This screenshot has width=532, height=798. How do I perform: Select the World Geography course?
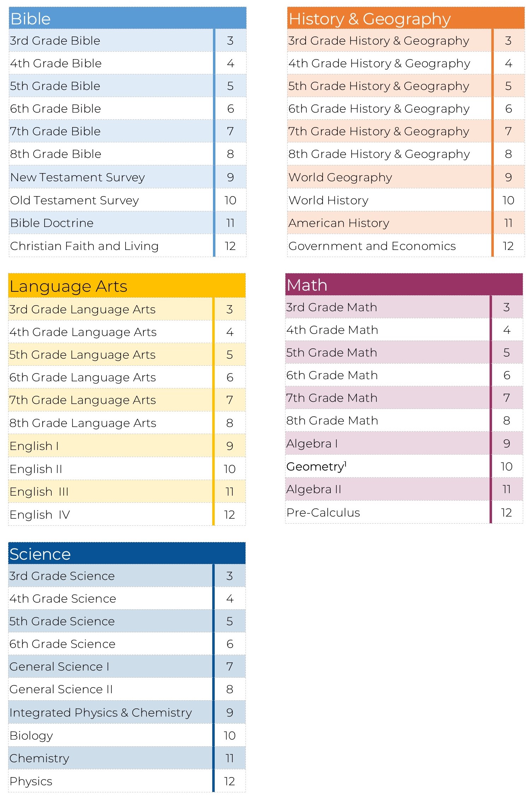pos(340,177)
